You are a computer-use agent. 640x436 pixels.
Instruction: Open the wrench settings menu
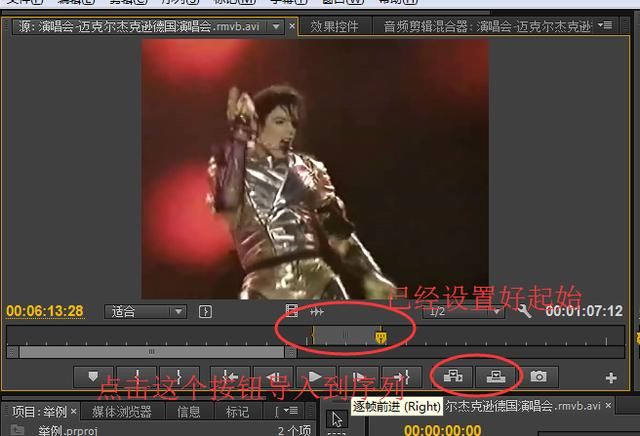point(525,311)
